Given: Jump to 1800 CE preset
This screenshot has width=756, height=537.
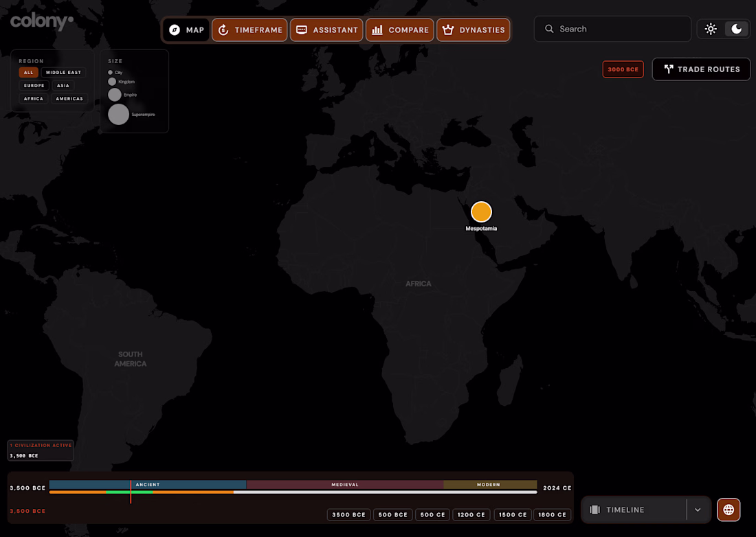Looking at the screenshot, I should (552, 514).
